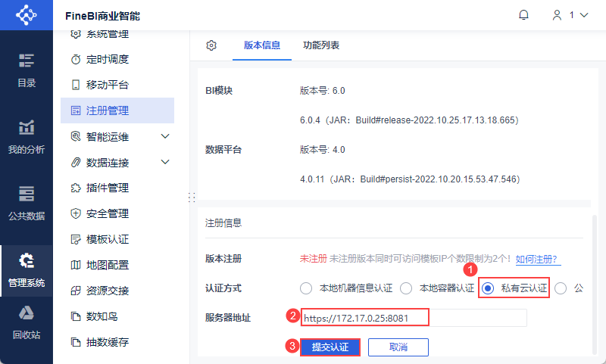Click the 抽数缓存 icon
This screenshot has height=364, width=606.
[x=76, y=342]
